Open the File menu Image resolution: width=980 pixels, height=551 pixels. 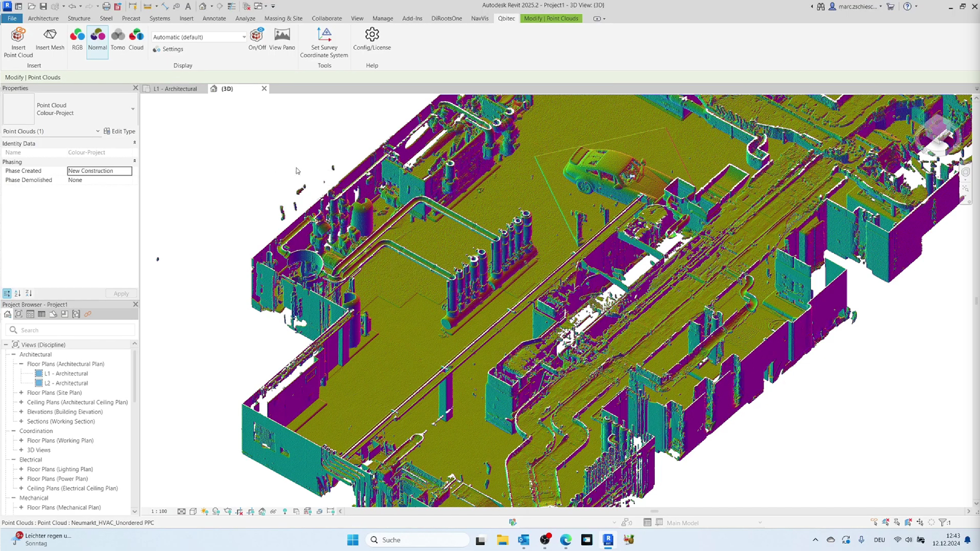click(12, 18)
